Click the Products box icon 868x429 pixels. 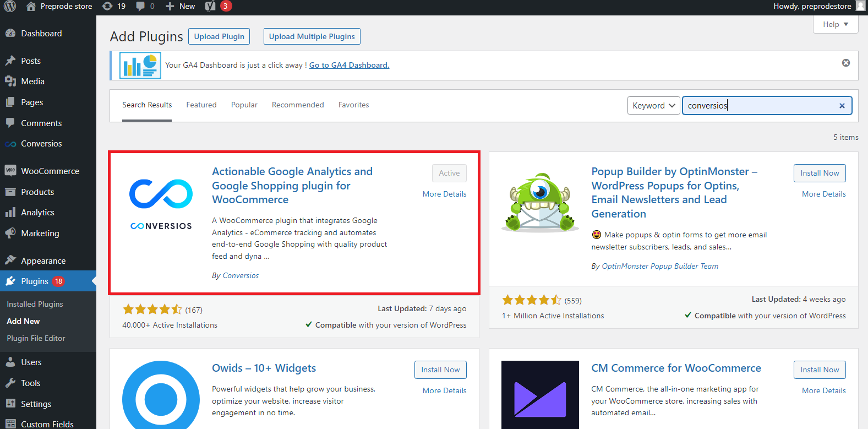(10, 192)
